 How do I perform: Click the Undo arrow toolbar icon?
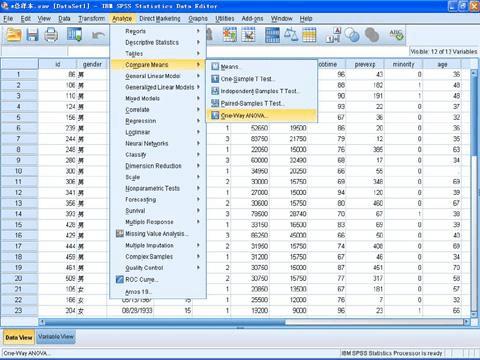point(98,35)
